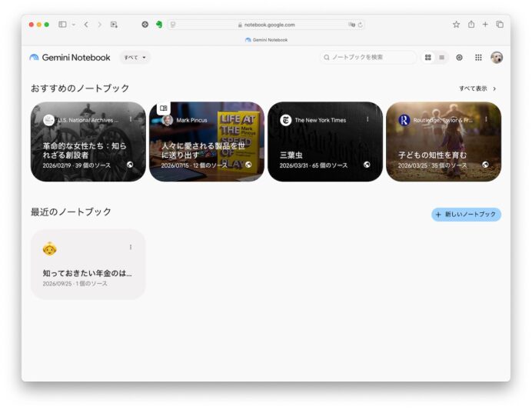Click globe icon on 子どもの知性を育む card
This screenshot has width=532, height=410.
tap(485, 165)
